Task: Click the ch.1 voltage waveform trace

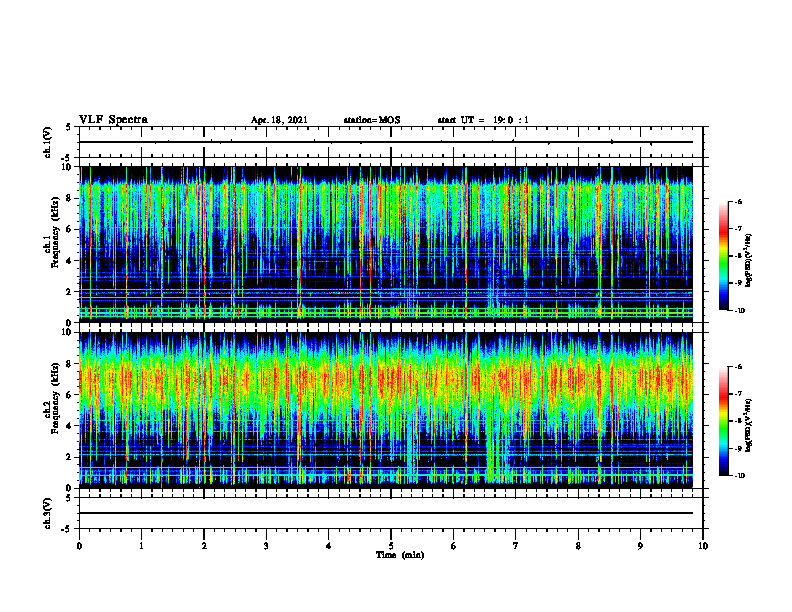Action: click(x=386, y=142)
